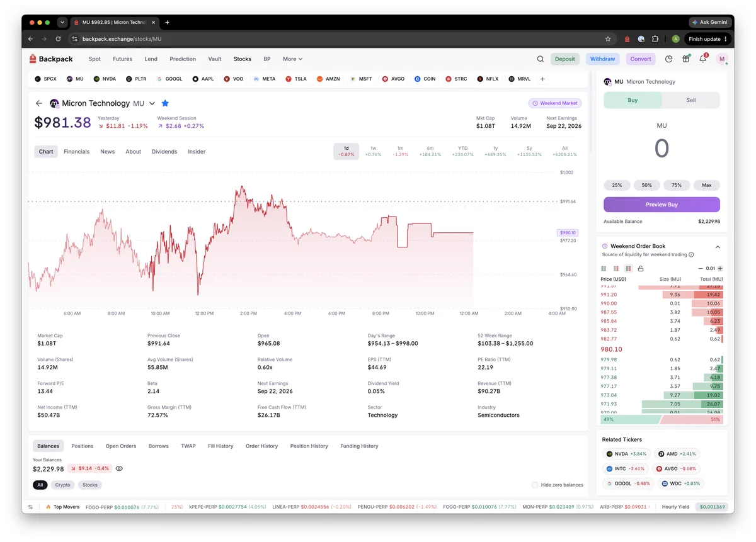Click the 980.10 price tag on chart
Screen dimensions: 756x542
(568, 233)
